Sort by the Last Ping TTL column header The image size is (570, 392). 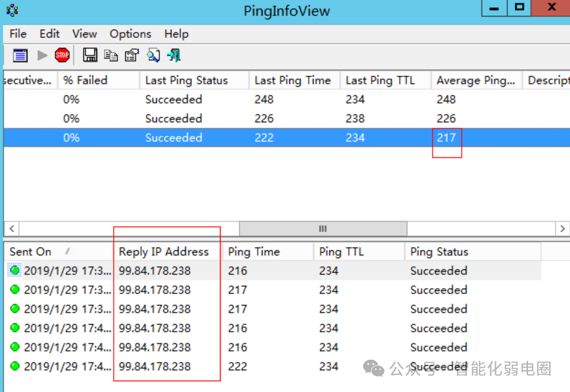pyautogui.click(x=386, y=80)
